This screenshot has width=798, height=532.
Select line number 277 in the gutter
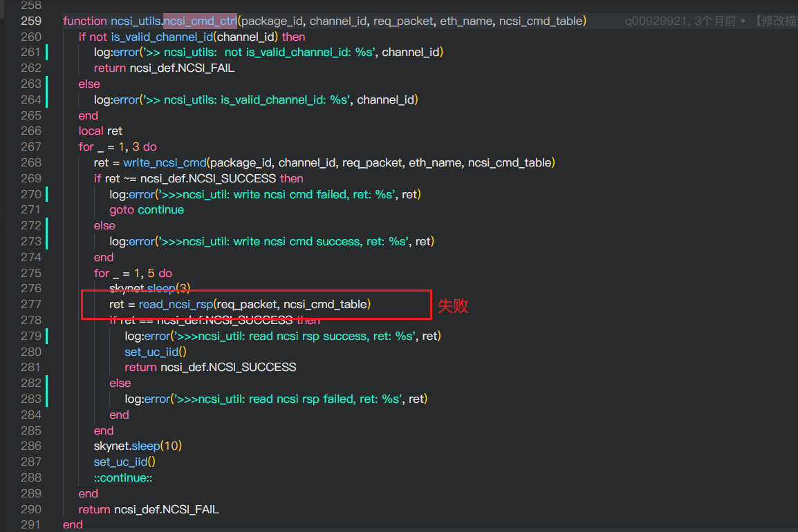point(30,304)
